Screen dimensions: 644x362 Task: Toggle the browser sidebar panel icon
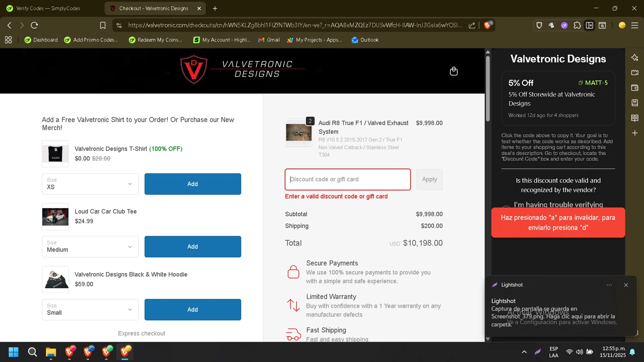coord(589,25)
